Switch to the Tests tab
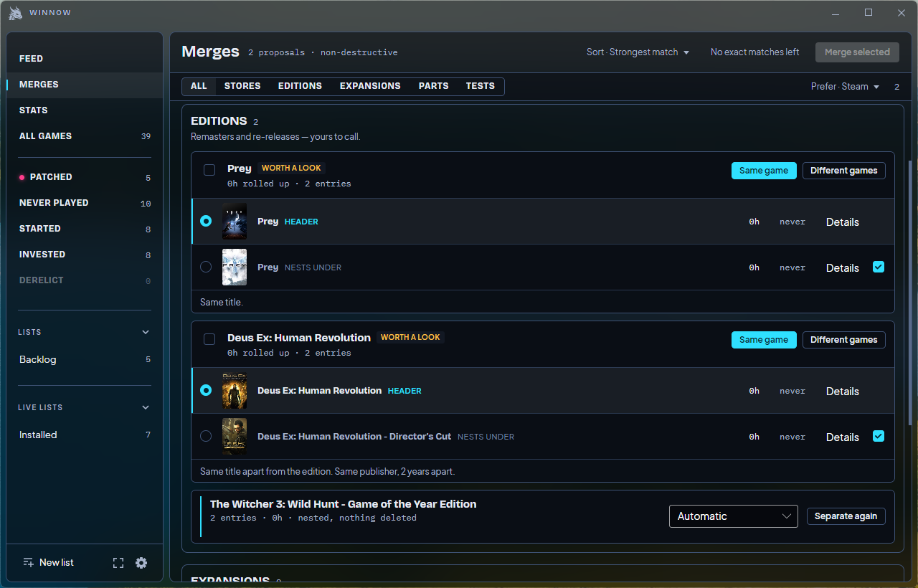The width and height of the screenshot is (918, 588). [481, 86]
